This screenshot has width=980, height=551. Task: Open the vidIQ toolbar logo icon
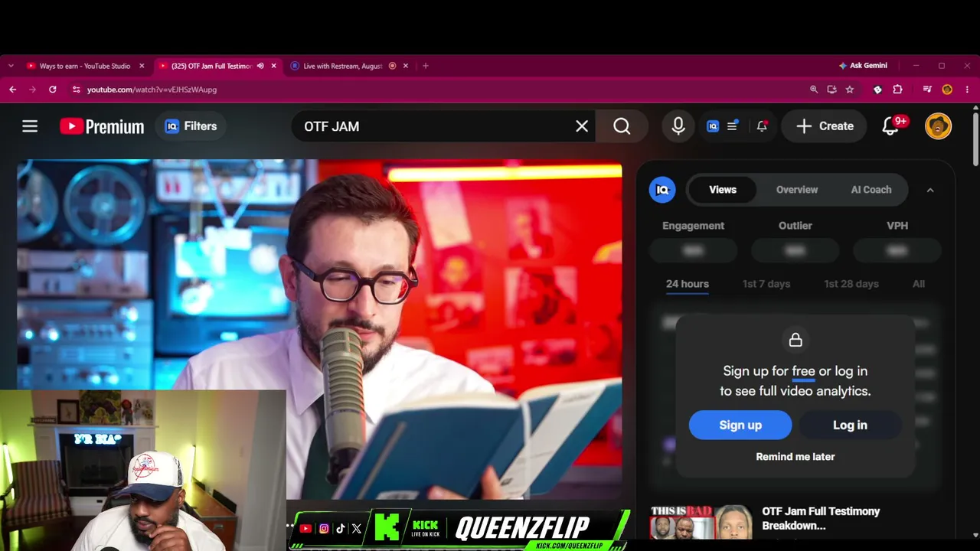tap(713, 126)
